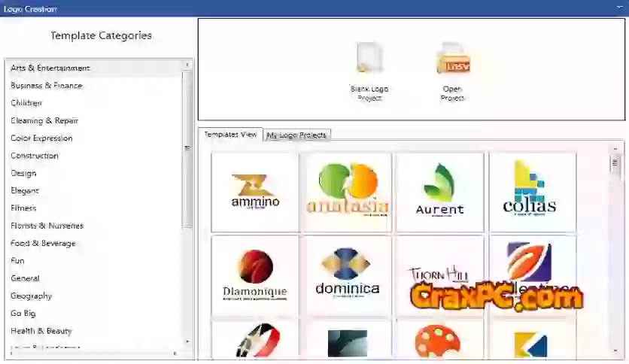This screenshot has height=364, width=629.
Task: Choose the anatasia logo template
Action: [347, 191]
